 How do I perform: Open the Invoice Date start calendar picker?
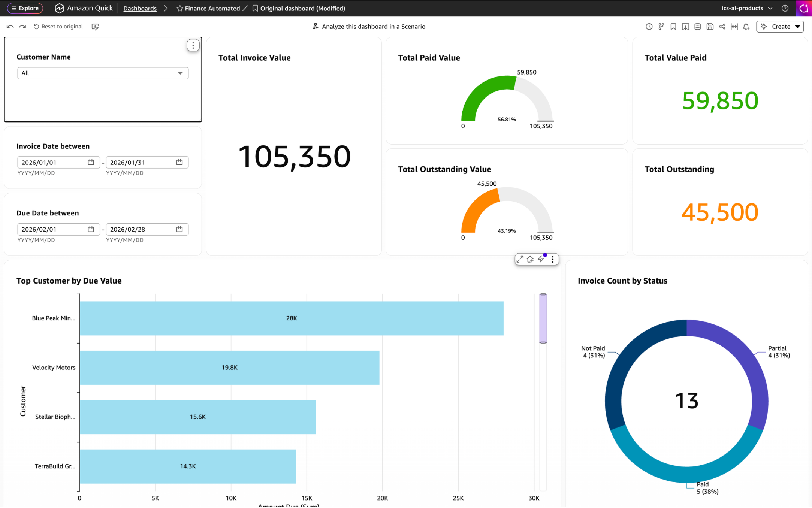(91, 162)
